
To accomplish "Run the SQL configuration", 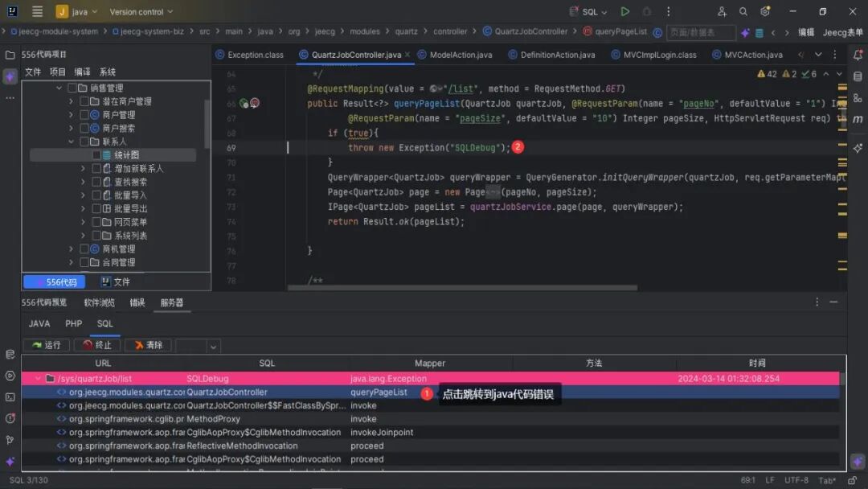I will click(625, 11).
